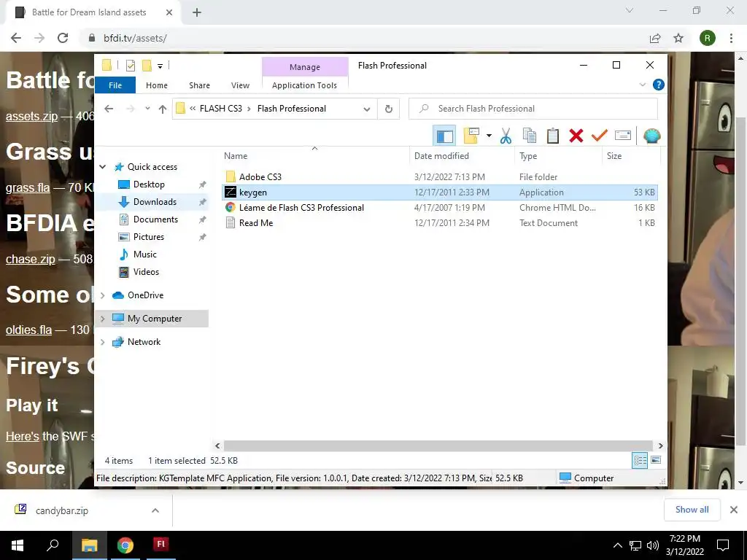The width and height of the screenshot is (747, 560).
Task: Click the horizontal scrollbar in file list
Action: tap(438, 446)
